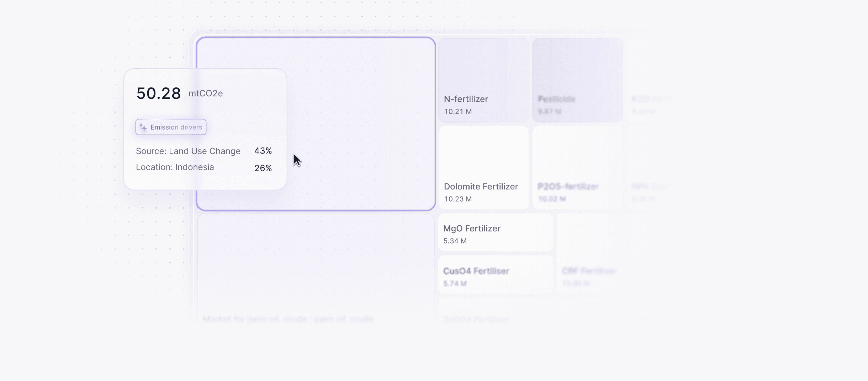The height and width of the screenshot is (381, 868).
Task: Open the Emission drivers button
Action: [x=171, y=127]
